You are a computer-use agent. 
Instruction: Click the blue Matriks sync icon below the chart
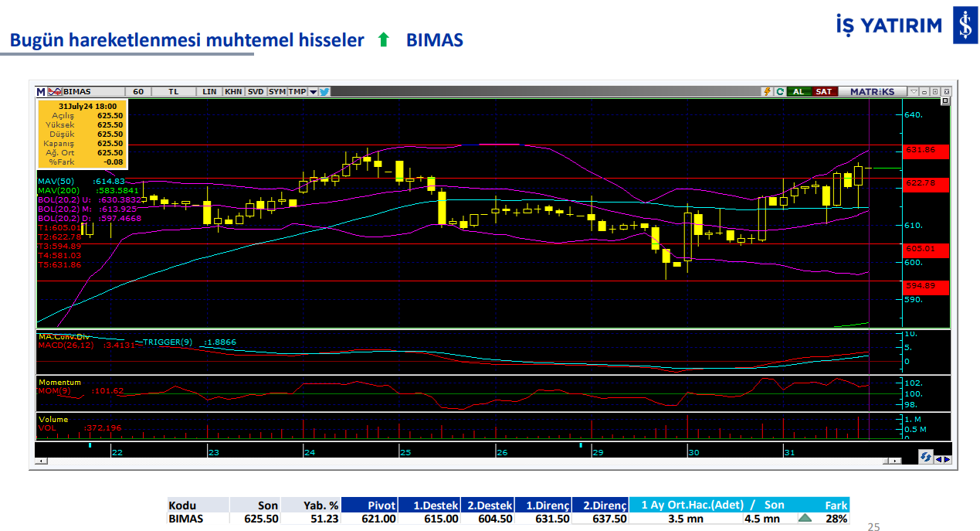(x=926, y=456)
